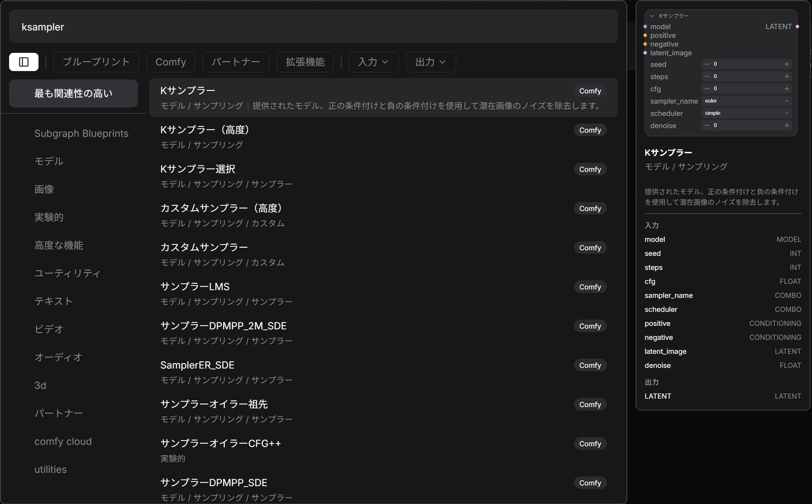Pick the カスタムサンプラー（高度） result
The width and height of the screenshot is (812, 504).
(x=383, y=215)
